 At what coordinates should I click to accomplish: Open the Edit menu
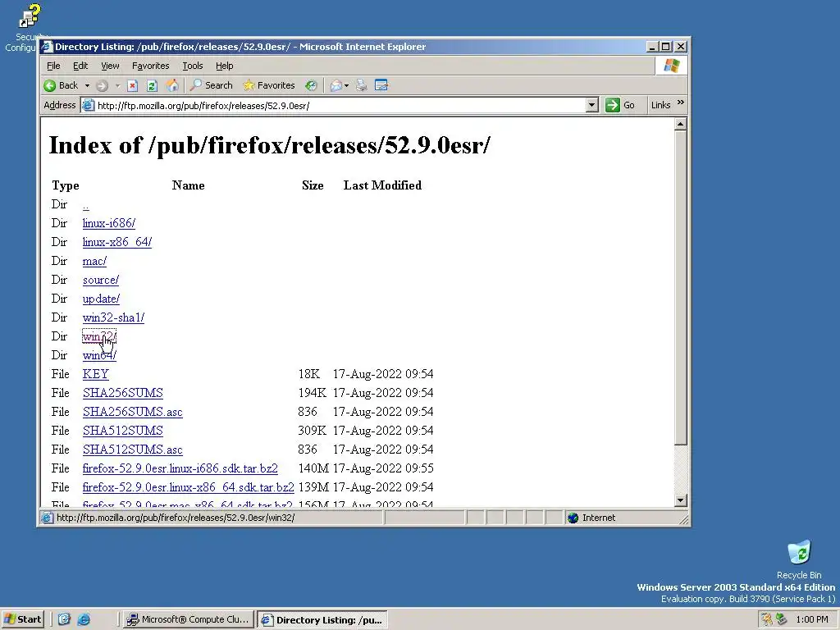pyautogui.click(x=80, y=66)
